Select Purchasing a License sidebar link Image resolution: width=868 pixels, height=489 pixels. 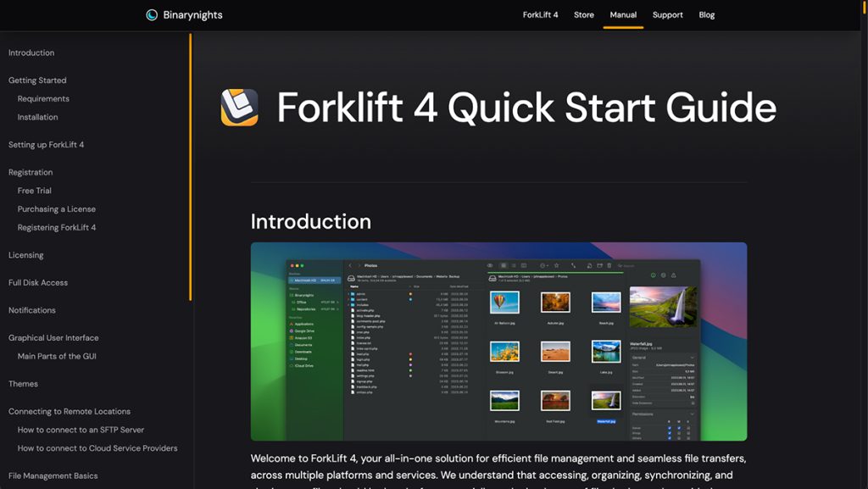pos(57,209)
